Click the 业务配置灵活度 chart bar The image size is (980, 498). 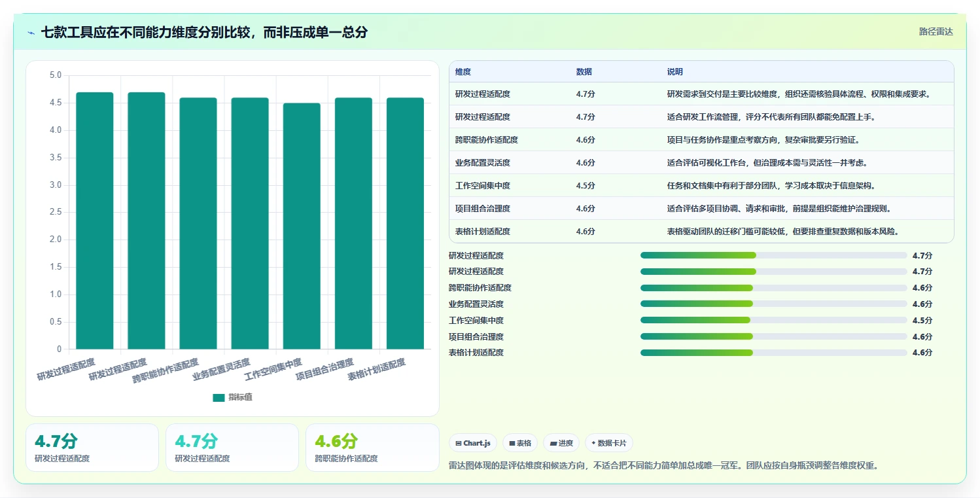[250, 223]
